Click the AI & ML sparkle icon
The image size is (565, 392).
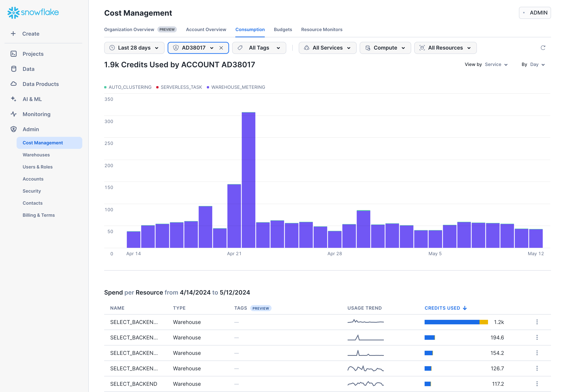coord(14,99)
